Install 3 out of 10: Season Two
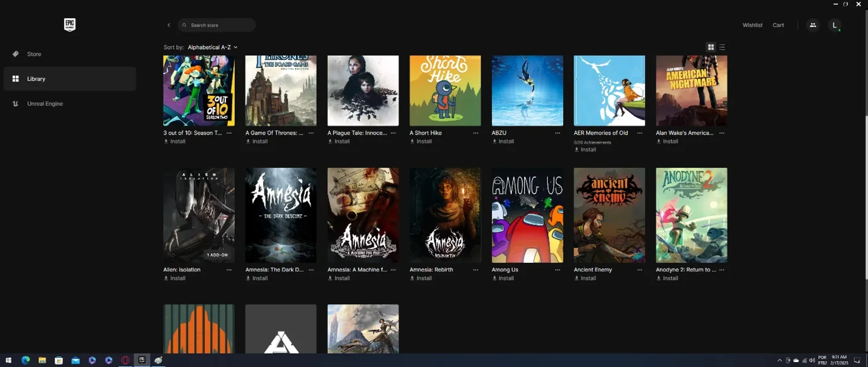 coord(175,141)
